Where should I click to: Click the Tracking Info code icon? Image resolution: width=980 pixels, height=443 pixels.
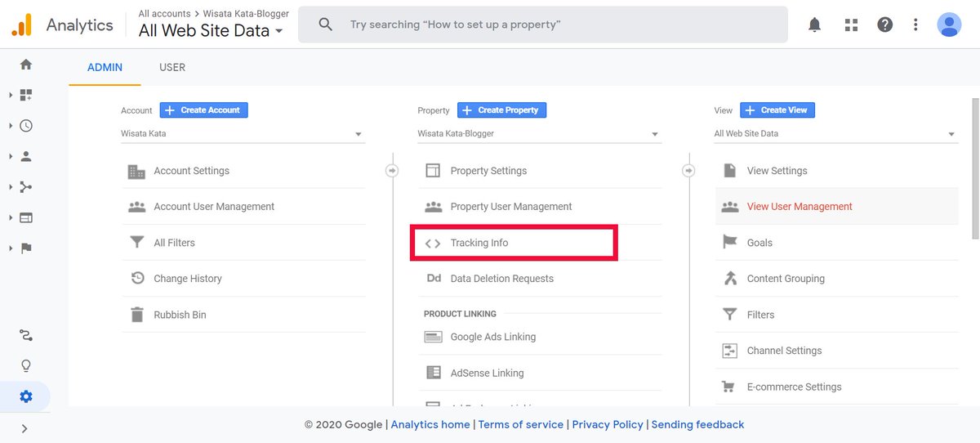433,243
